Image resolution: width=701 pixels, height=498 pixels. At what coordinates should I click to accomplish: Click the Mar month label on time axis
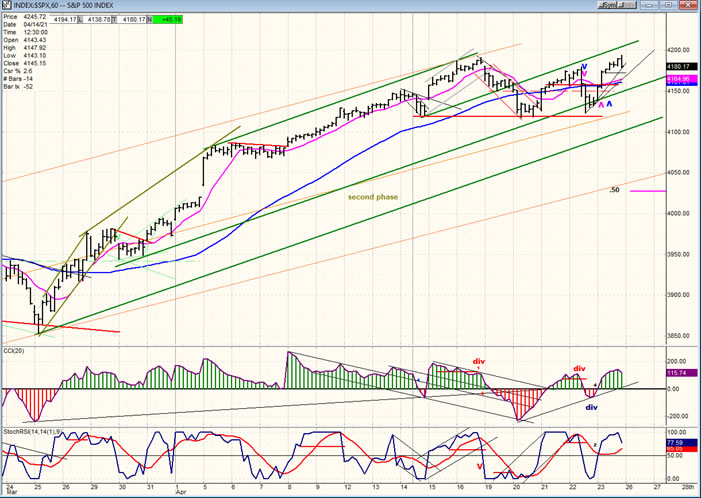10,492
